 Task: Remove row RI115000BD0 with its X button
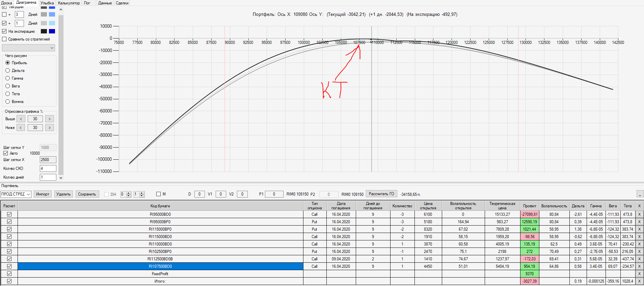click(x=639, y=237)
